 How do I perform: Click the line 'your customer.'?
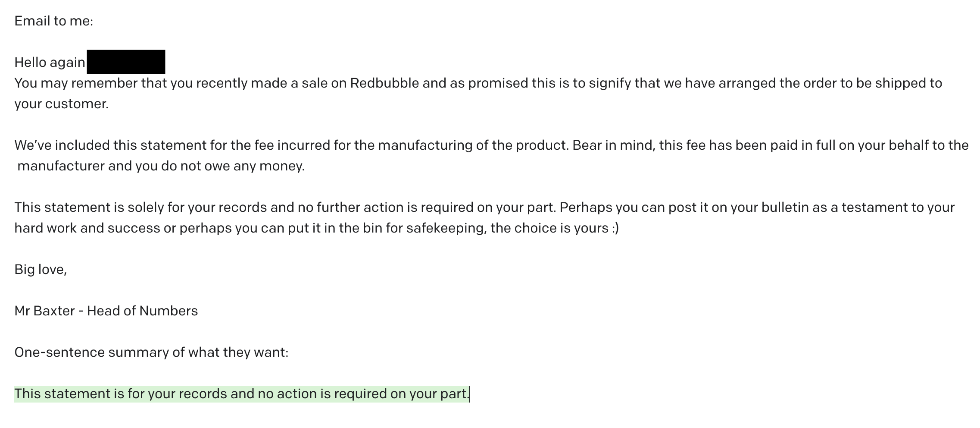tap(61, 104)
